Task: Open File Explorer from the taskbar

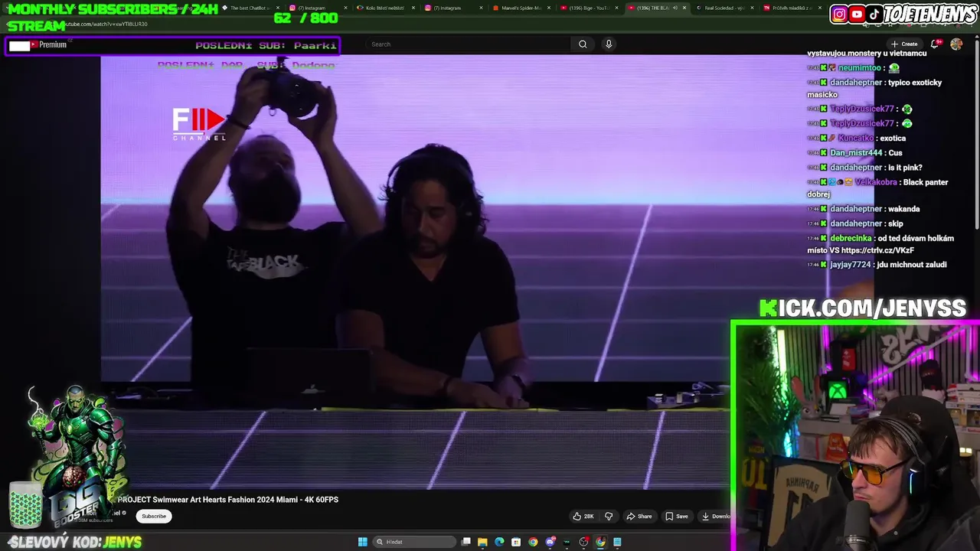Action: [482, 542]
